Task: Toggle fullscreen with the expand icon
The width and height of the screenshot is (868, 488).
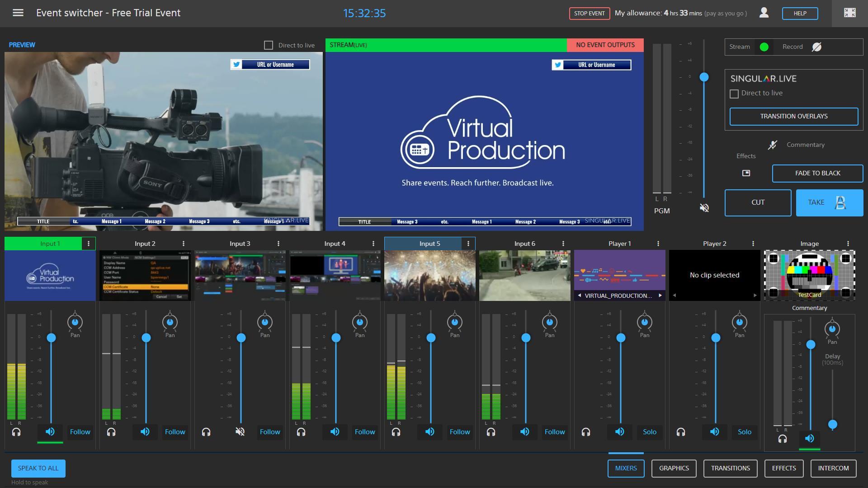Action: tap(850, 13)
